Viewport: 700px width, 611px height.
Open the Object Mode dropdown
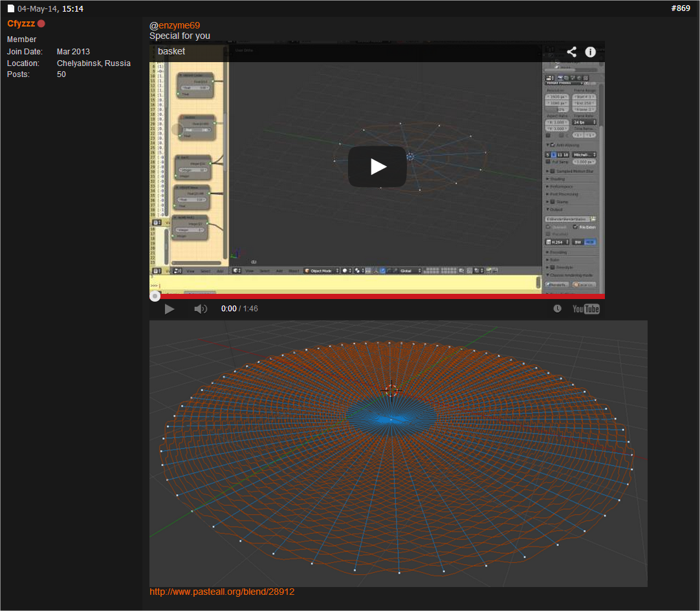pyautogui.click(x=322, y=271)
